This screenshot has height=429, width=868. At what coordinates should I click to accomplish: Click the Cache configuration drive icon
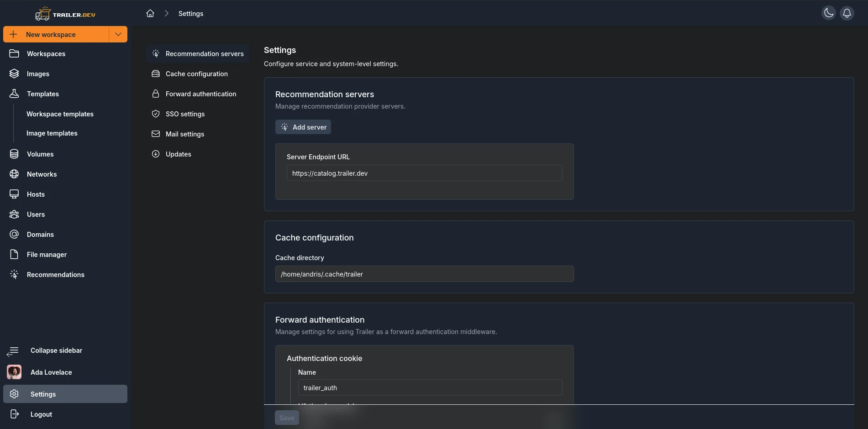pyautogui.click(x=156, y=73)
